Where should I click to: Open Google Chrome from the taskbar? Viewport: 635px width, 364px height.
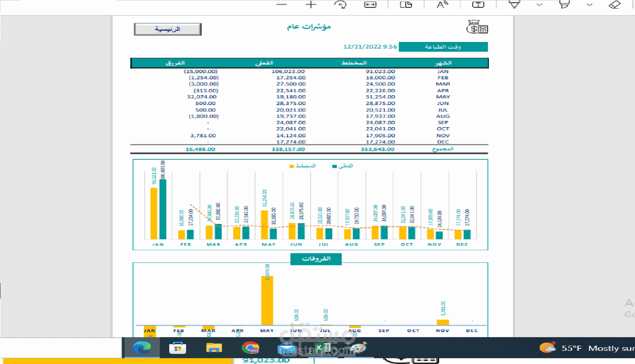coord(250,348)
